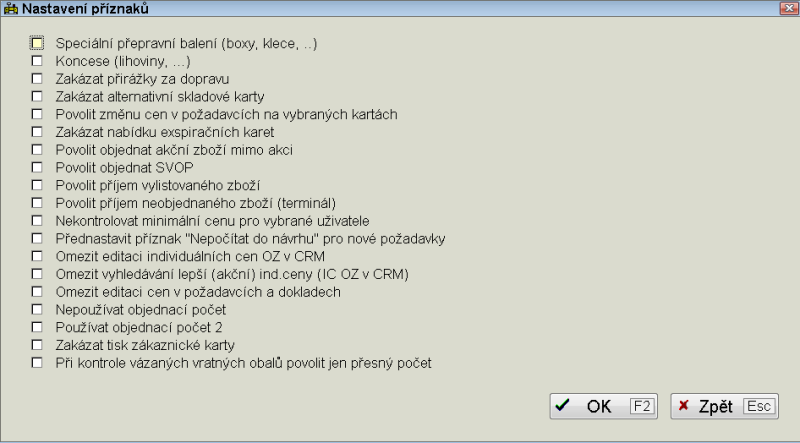This screenshot has height=443, width=800.
Task: Enable Povolit změnu cen v požadavcích
Action: [37, 115]
